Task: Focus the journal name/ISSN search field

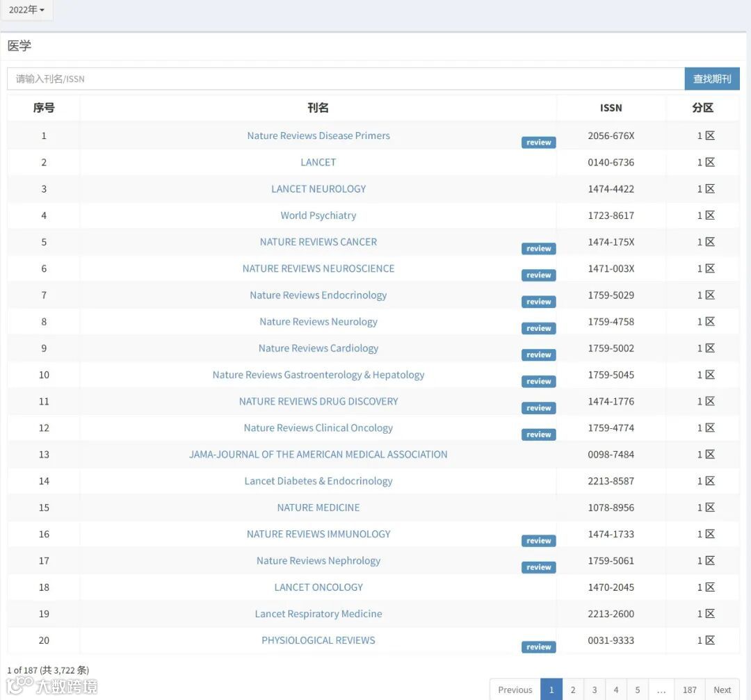Action: click(346, 79)
